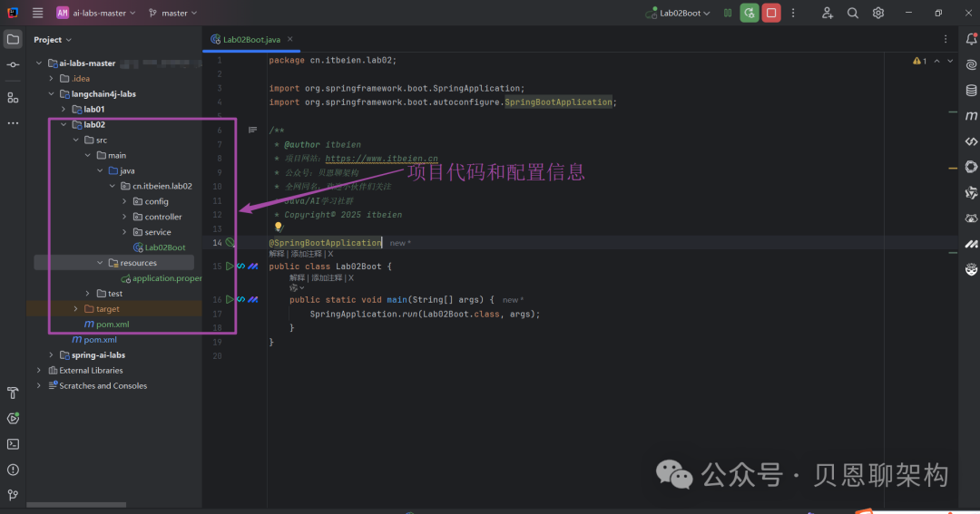The height and width of the screenshot is (514, 980).
Task: Stop the running Lab02Boot application
Action: [771, 13]
